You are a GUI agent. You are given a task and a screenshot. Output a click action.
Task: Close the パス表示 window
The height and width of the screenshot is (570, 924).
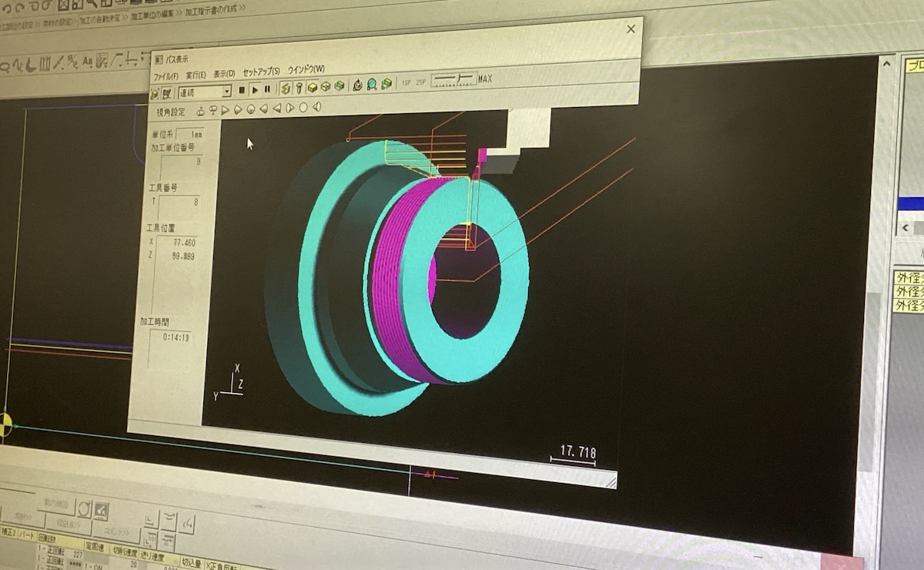pyautogui.click(x=631, y=29)
